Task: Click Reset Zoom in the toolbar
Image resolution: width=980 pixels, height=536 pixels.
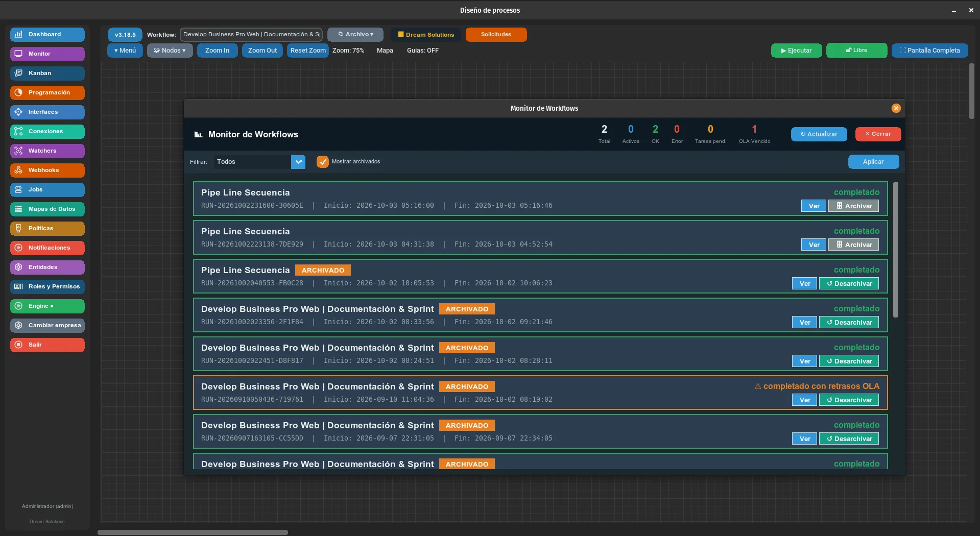Action: click(x=307, y=51)
